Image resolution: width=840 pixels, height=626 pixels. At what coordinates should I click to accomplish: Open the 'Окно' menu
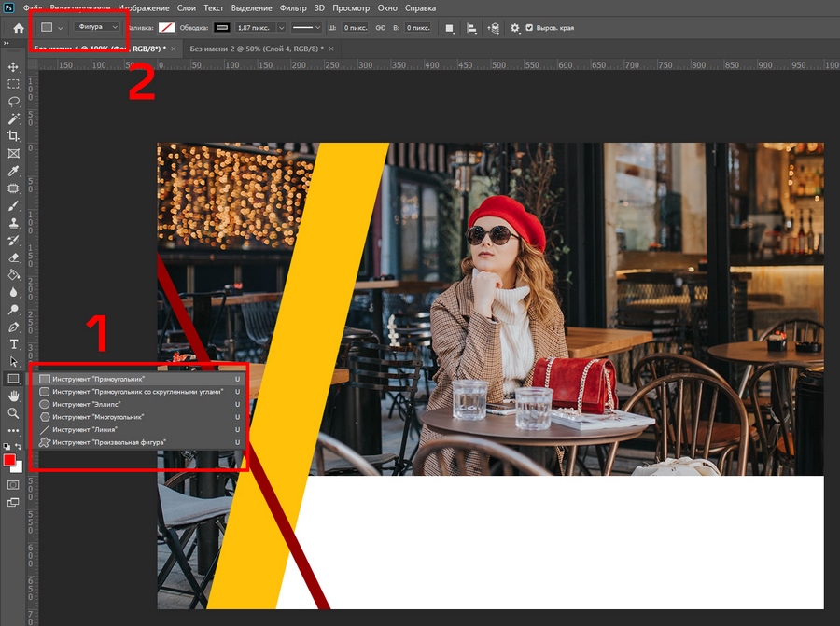(387, 8)
